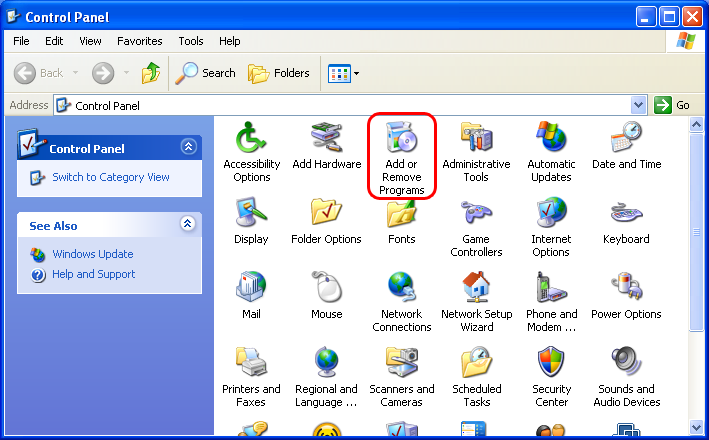Collapse the Control Panel task pane
709x440 pixels.
point(188,147)
